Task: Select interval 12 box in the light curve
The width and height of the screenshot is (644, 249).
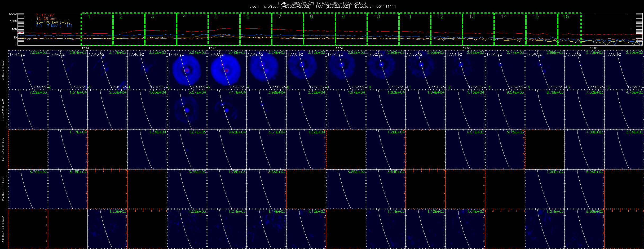Action: (x=447, y=29)
